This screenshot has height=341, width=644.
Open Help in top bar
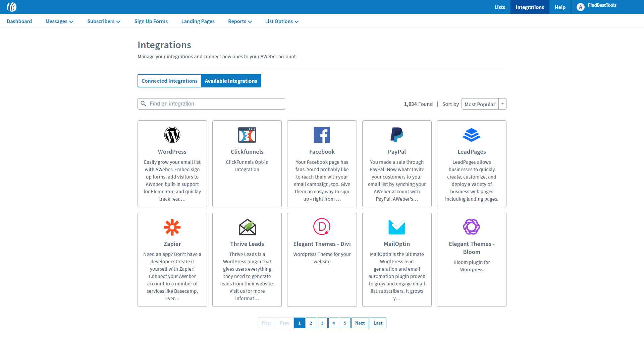[x=560, y=7]
